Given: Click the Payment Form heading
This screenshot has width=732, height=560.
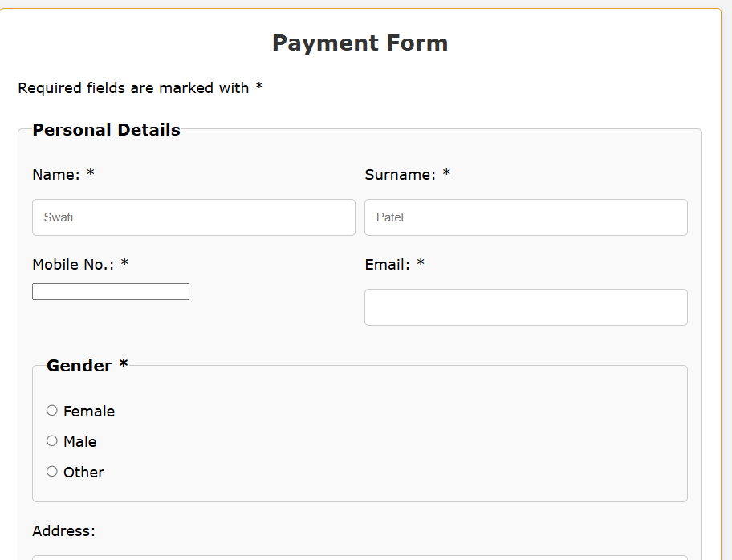Looking at the screenshot, I should pos(360,43).
